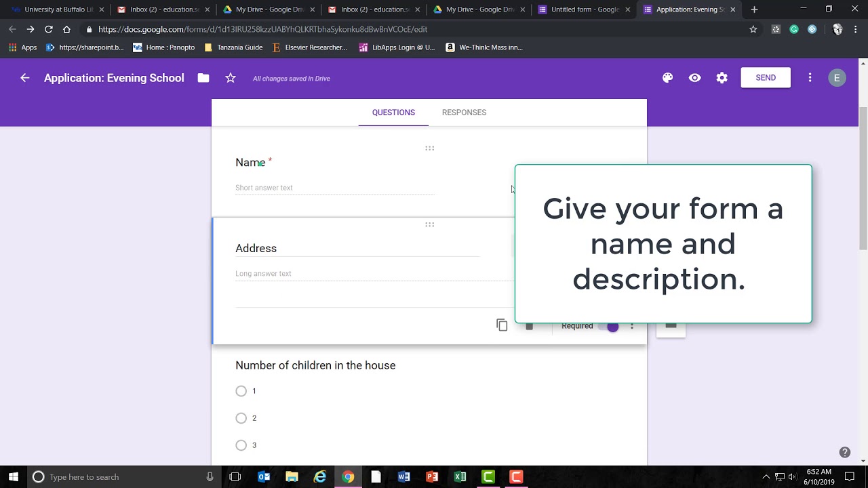Screen dimensions: 868x488
Task: Edit the Address question title field
Action: point(357,248)
